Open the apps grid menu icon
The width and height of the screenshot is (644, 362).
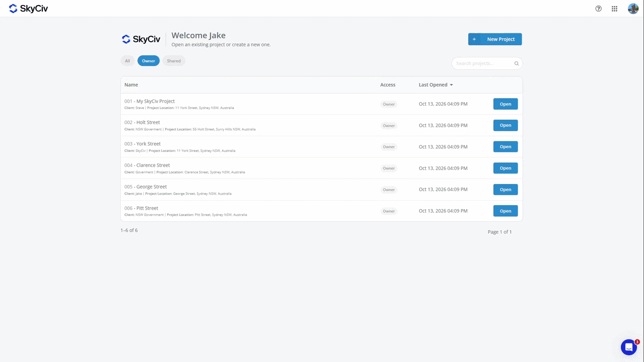614,9
